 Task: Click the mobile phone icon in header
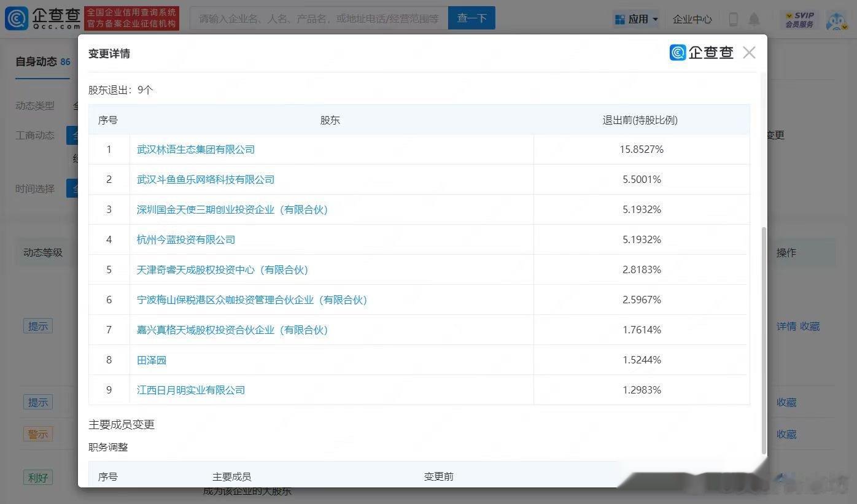733,19
